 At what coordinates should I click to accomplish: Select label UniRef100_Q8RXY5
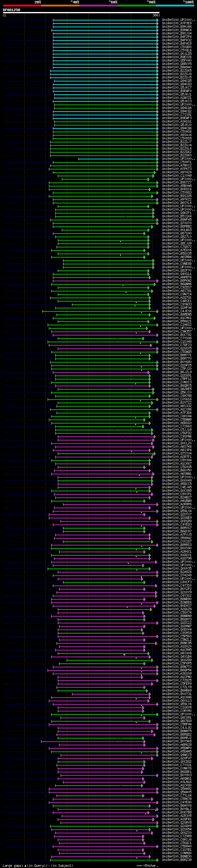pyautogui.click(x=176, y=64)
